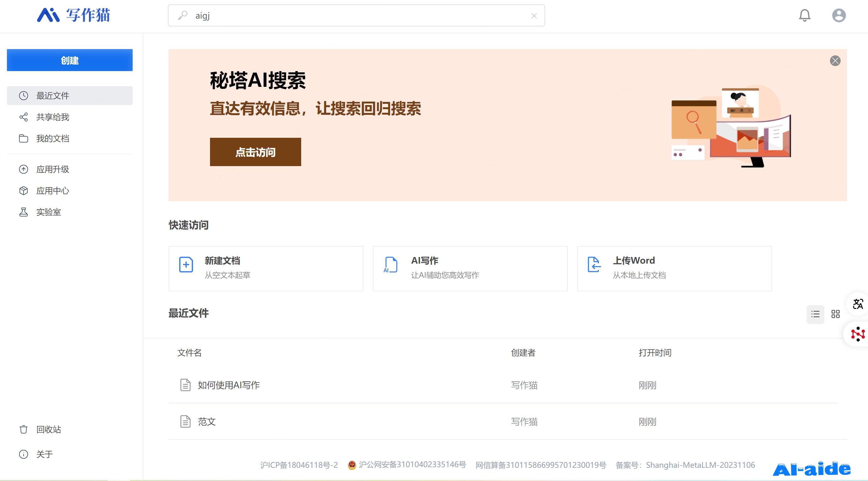This screenshot has width=868, height=481.
Task: Click 刚刚 time in 范文 row
Action: (647, 421)
